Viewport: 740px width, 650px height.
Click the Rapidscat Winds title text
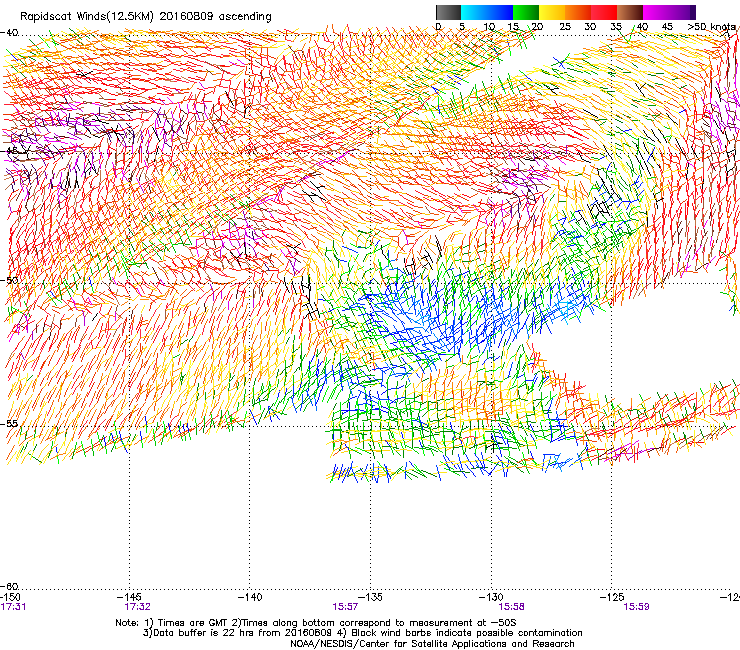coord(146,16)
